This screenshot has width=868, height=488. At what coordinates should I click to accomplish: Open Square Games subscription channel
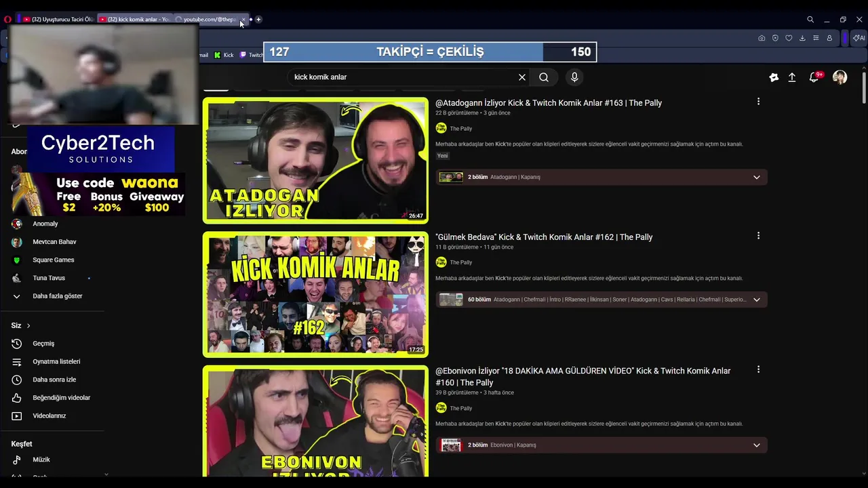click(53, 260)
